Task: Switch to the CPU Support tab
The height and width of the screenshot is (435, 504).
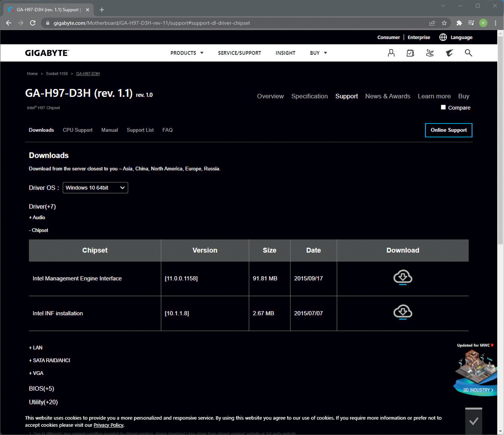Action: click(77, 130)
